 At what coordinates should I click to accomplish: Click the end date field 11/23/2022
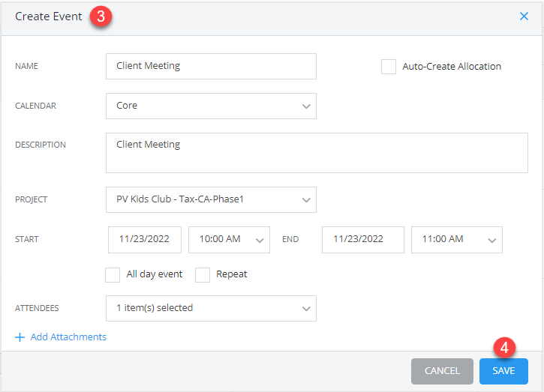(363, 240)
